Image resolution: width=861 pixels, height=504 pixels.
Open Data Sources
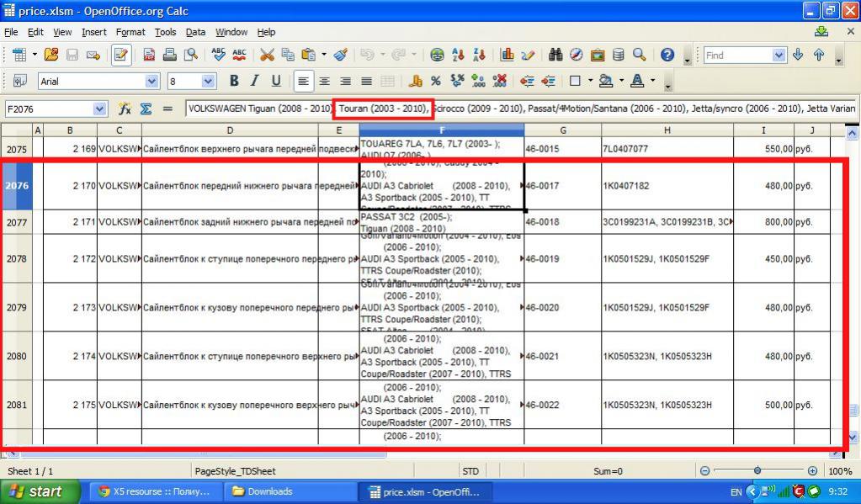[618, 55]
